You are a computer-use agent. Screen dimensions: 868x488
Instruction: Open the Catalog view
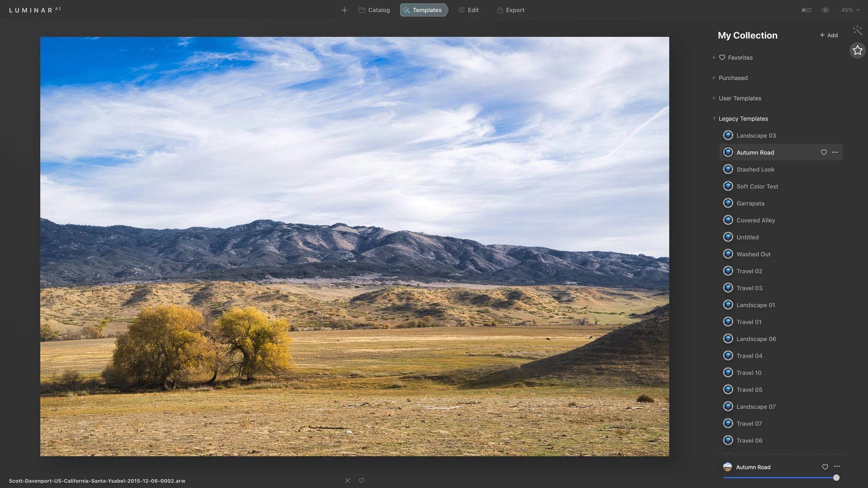point(374,10)
